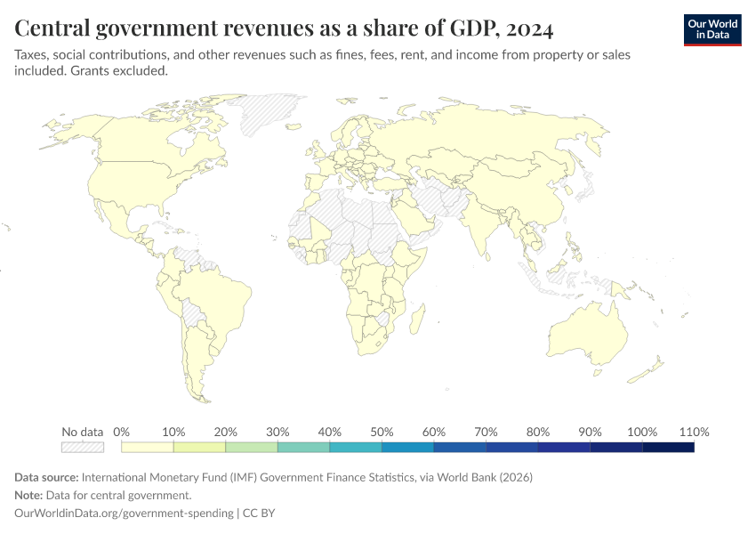Select the 100% to 110% darkest legend bin

668,447
